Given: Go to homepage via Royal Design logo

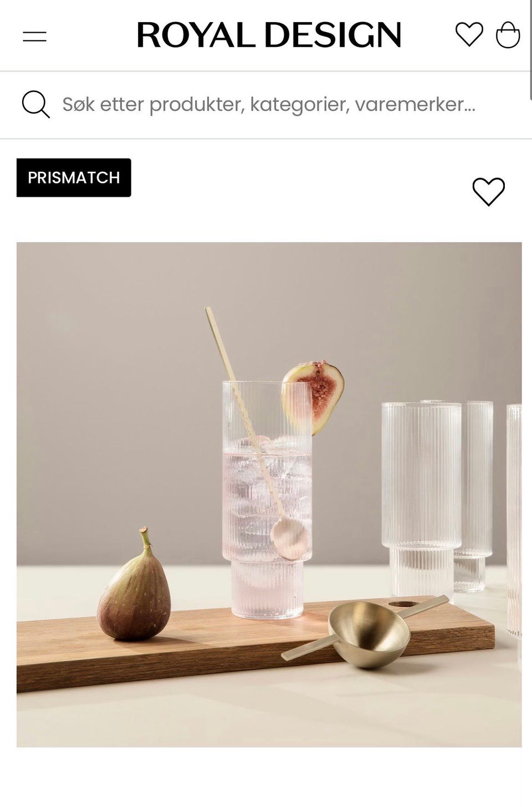Looking at the screenshot, I should (x=269, y=35).
